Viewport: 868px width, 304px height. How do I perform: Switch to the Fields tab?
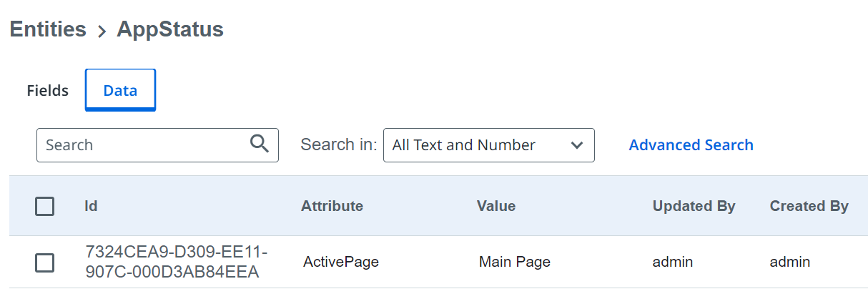pos(48,91)
